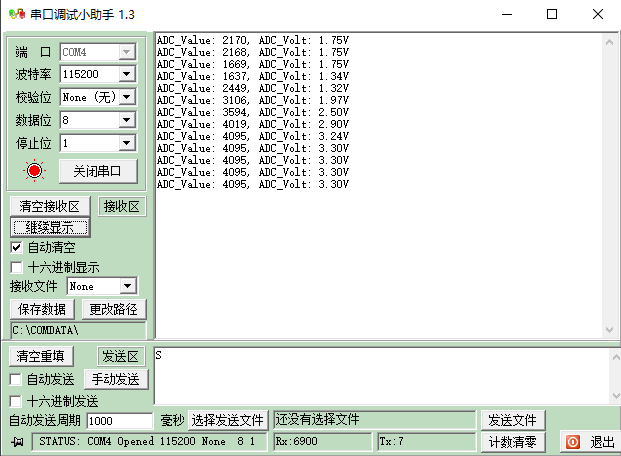Click the red serial port status indicator

[34, 171]
